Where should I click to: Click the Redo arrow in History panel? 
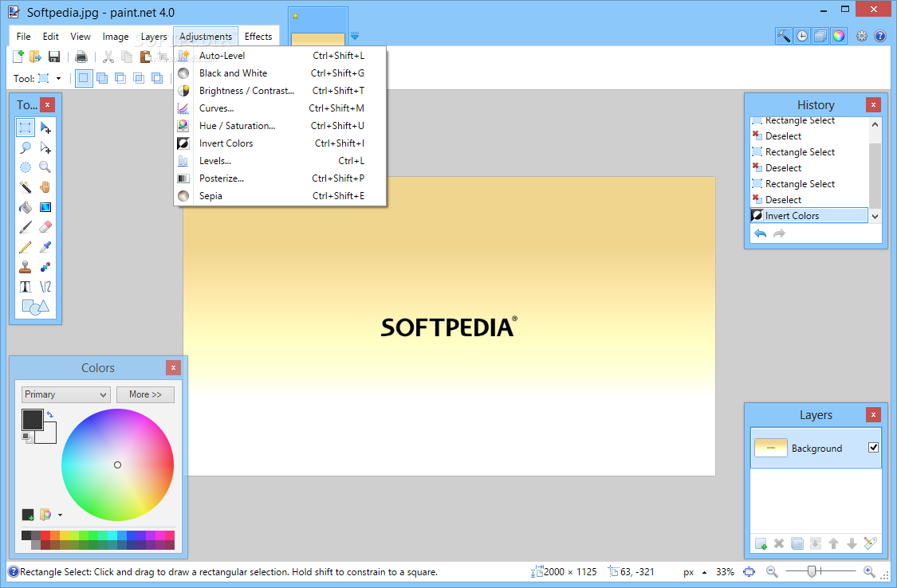(779, 233)
